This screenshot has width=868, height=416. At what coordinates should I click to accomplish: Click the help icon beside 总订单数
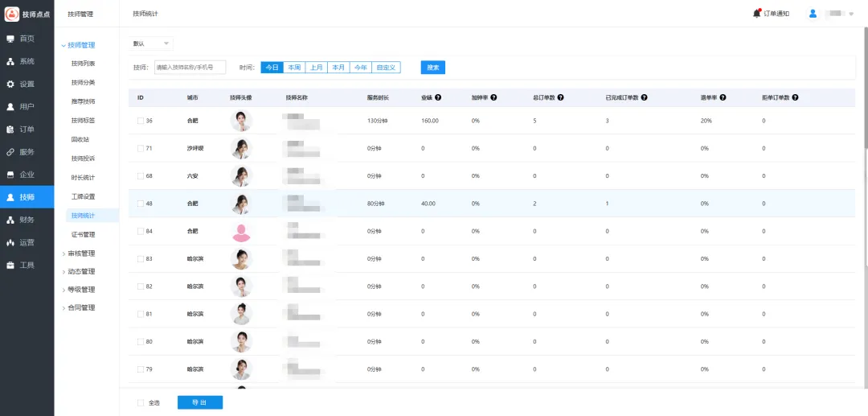(560, 97)
